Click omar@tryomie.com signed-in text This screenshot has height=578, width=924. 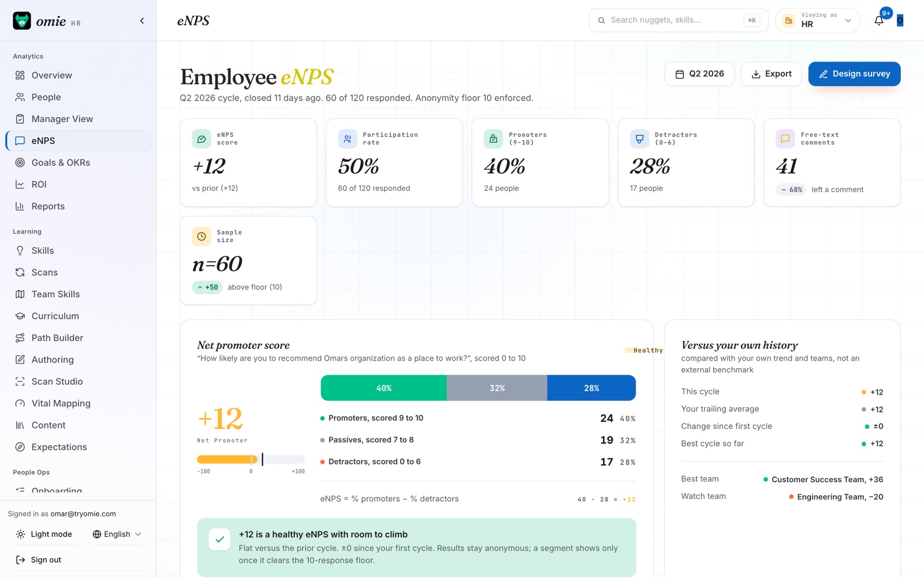pyautogui.click(x=83, y=514)
